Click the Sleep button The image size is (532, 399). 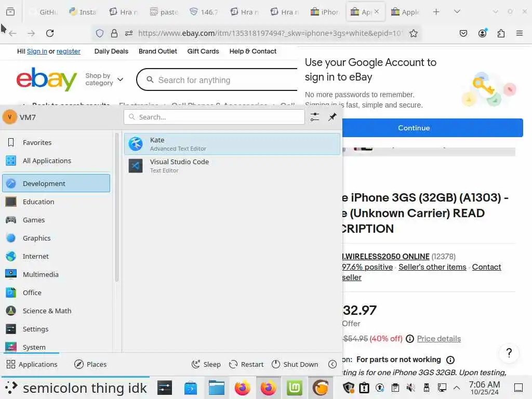pos(206,364)
